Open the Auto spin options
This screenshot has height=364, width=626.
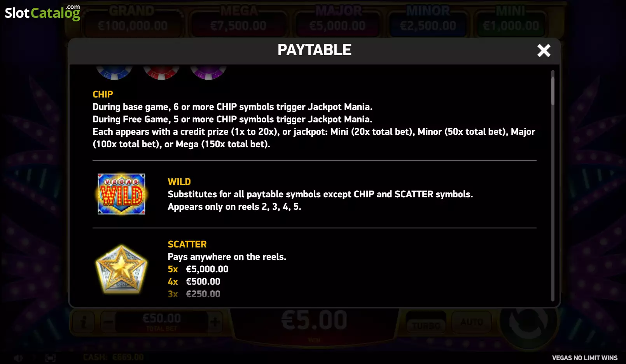[472, 322]
